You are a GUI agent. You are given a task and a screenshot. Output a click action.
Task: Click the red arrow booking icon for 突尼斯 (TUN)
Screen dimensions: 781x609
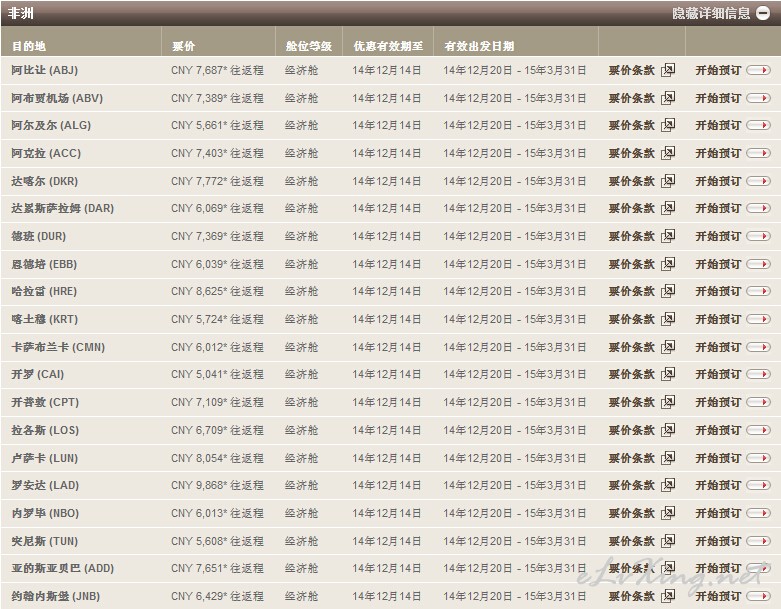(759, 541)
